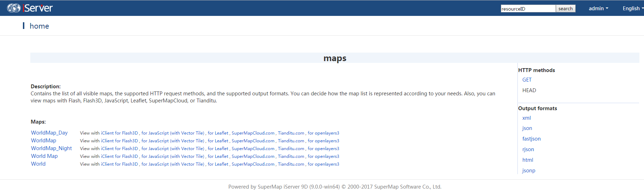The width and height of the screenshot is (644, 190).
Task: Click the Powered by SuperMap iServer footer
Action: coord(335,187)
